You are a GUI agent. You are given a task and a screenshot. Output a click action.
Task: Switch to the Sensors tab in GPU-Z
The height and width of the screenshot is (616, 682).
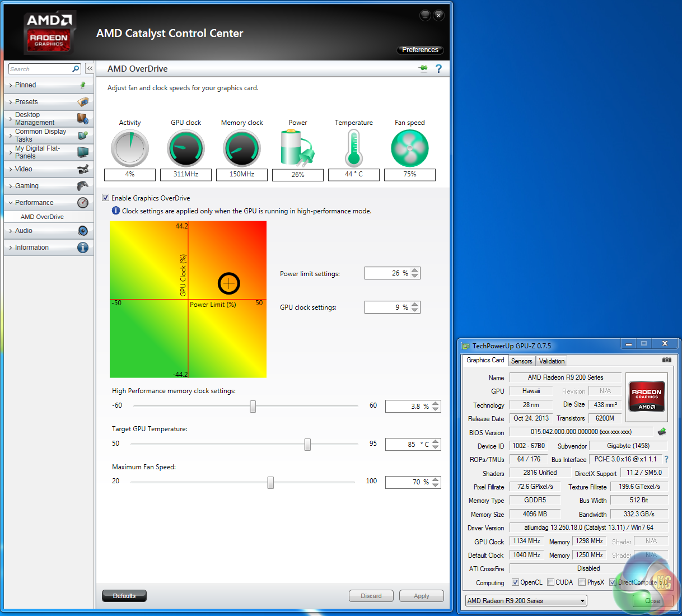pyautogui.click(x=521, y=361)
